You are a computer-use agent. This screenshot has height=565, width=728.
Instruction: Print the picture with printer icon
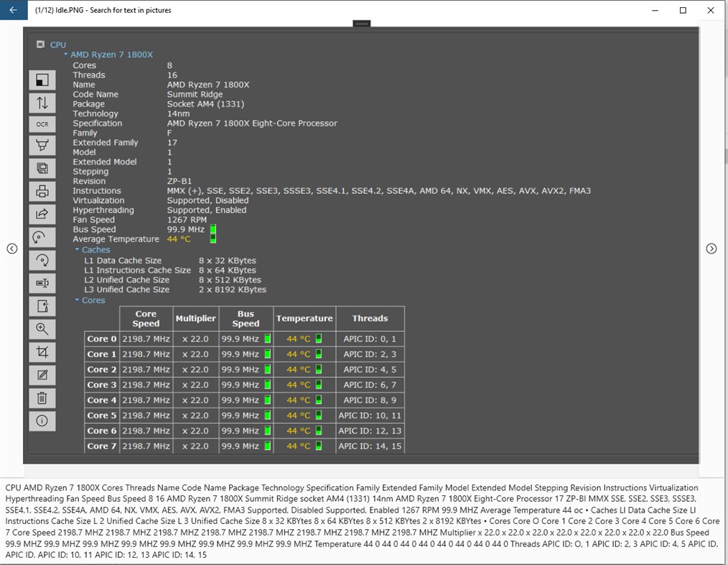click(x=42, y=191)
